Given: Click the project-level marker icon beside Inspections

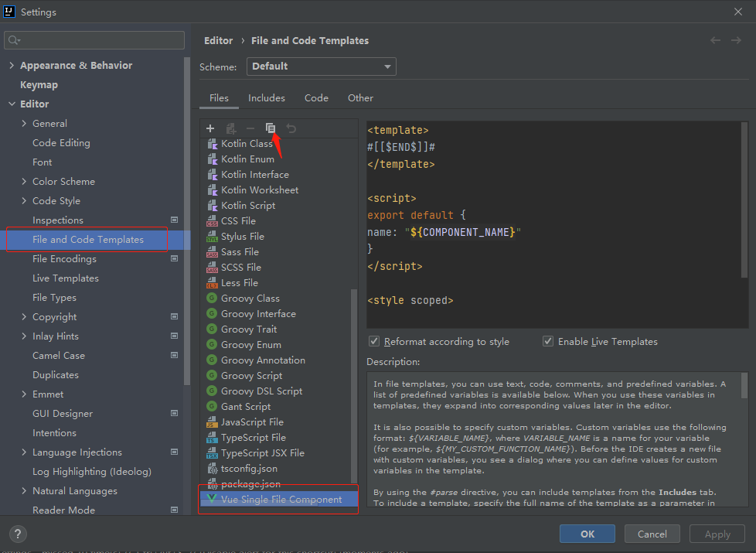Looking at the screenshot, I should pos(175,220).
